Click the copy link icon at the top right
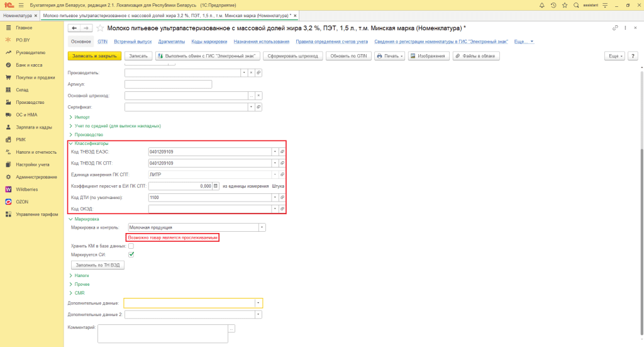 point(615,28)
